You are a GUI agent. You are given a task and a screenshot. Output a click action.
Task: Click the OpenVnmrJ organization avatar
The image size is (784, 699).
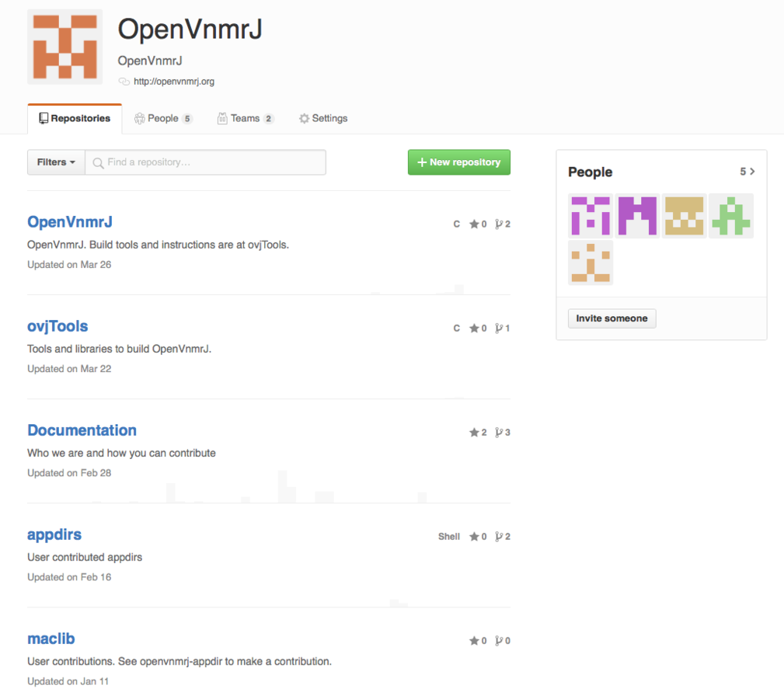pos(65,47)
